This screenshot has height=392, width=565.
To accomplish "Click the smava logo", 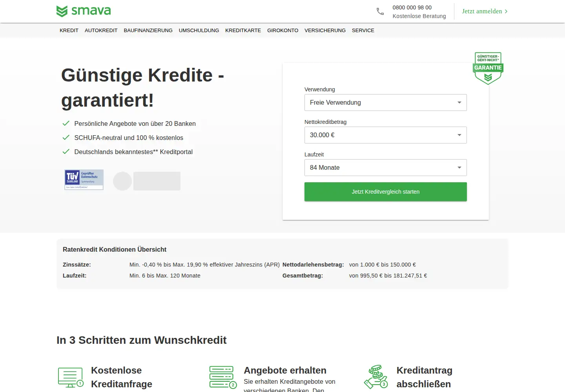I will [x=84, y=11].
